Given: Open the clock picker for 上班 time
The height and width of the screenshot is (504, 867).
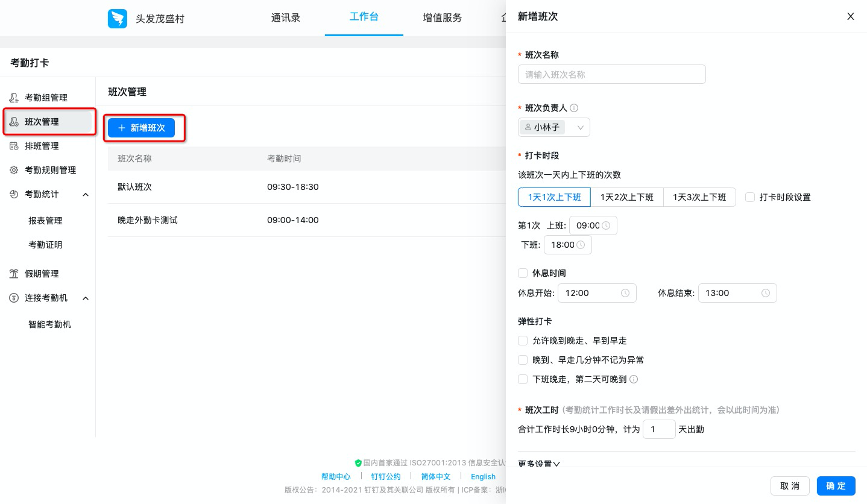Looking at the screenshot, I should pos(607,225).
